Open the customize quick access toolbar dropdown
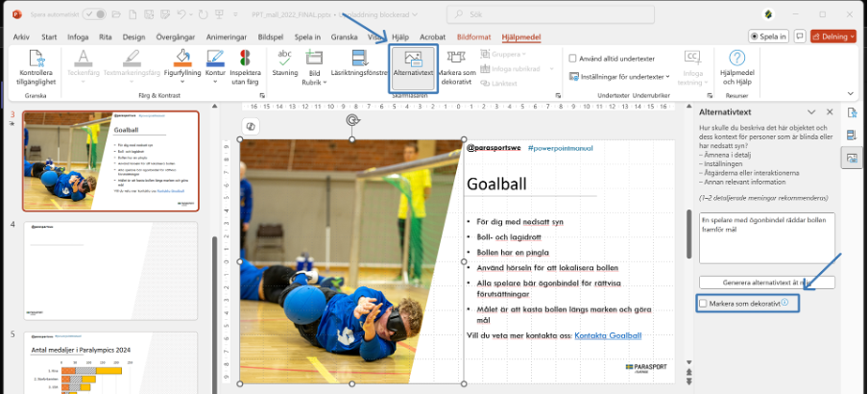This screenshot has height=394, width=868. 235,14
